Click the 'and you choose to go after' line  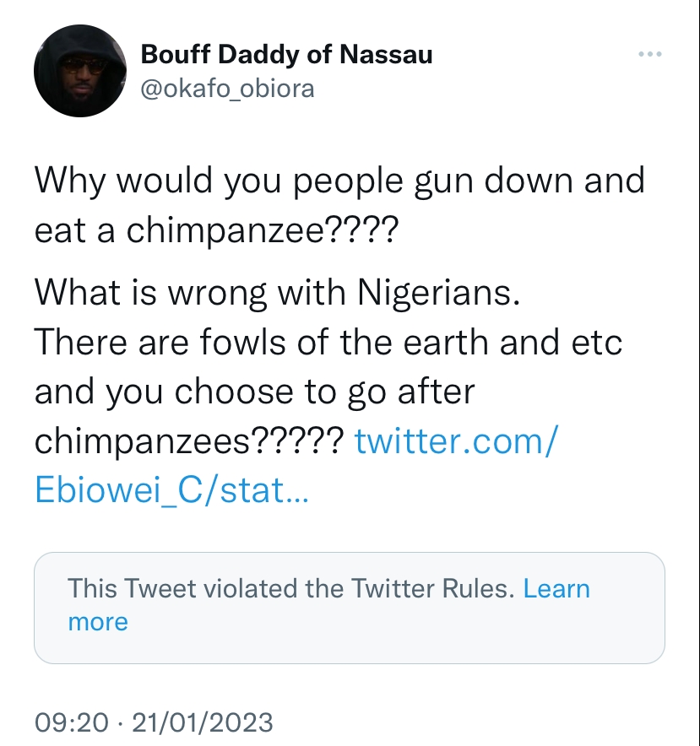[x=255, y=392]
